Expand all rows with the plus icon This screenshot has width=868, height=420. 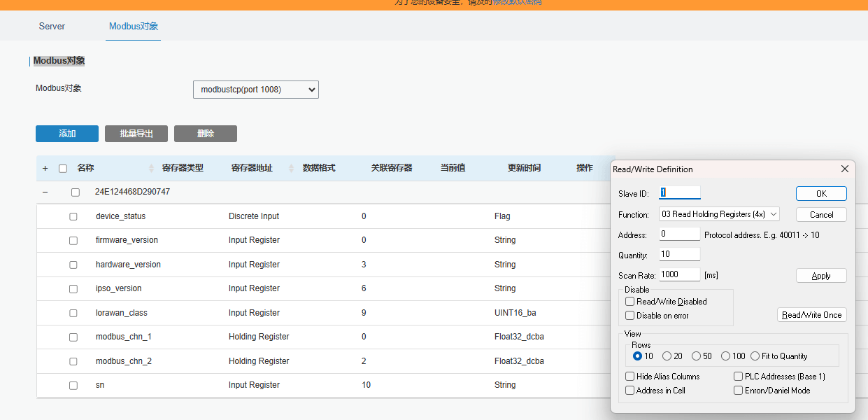tap(45, 169)
